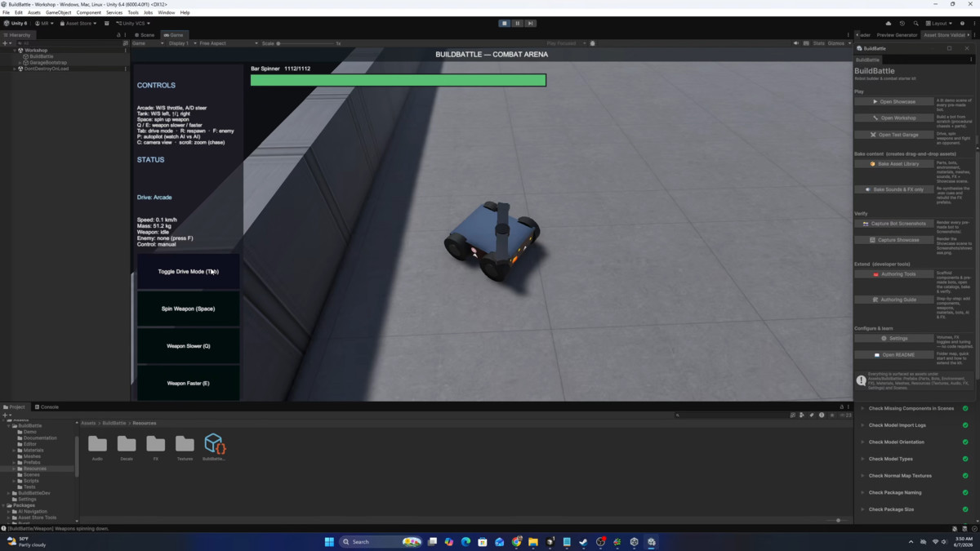The width and height of the screenshot is (980, 551).
Task: Open the Component menu
Action: coord(88,13)
